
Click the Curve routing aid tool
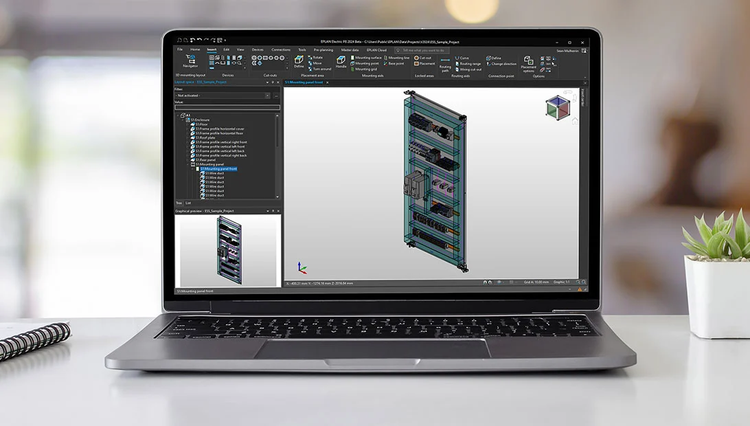[x=463, y=57]
